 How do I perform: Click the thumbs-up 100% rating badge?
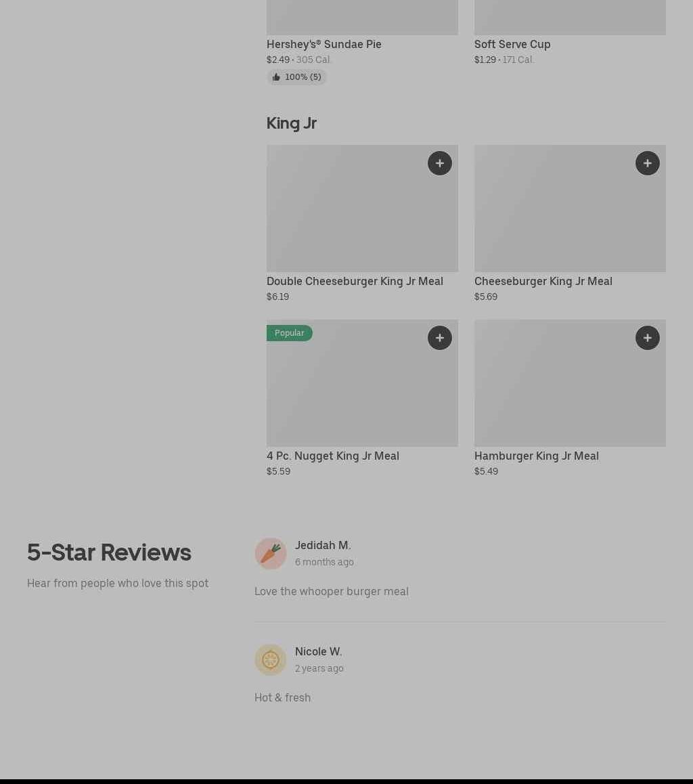pos(296,77)
